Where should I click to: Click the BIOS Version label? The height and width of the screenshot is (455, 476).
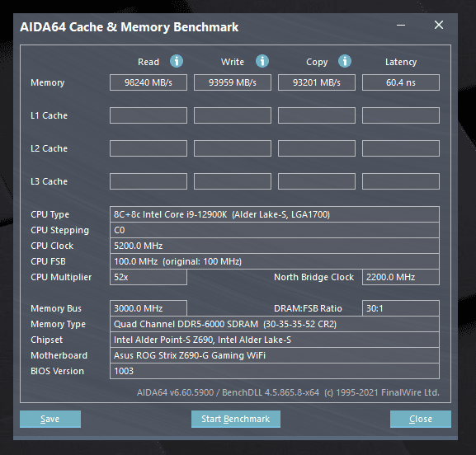click(x=58, y=371)
